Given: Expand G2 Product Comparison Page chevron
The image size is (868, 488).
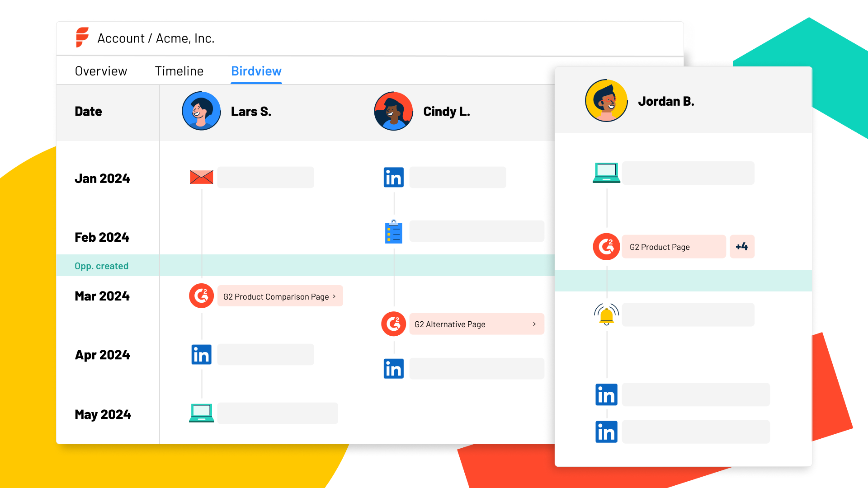Looking at the screenshot, I should (x=334, y=296).
